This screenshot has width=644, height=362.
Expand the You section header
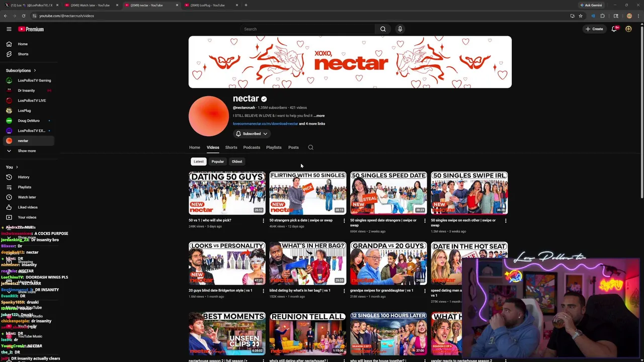click(x=12, y=167)
